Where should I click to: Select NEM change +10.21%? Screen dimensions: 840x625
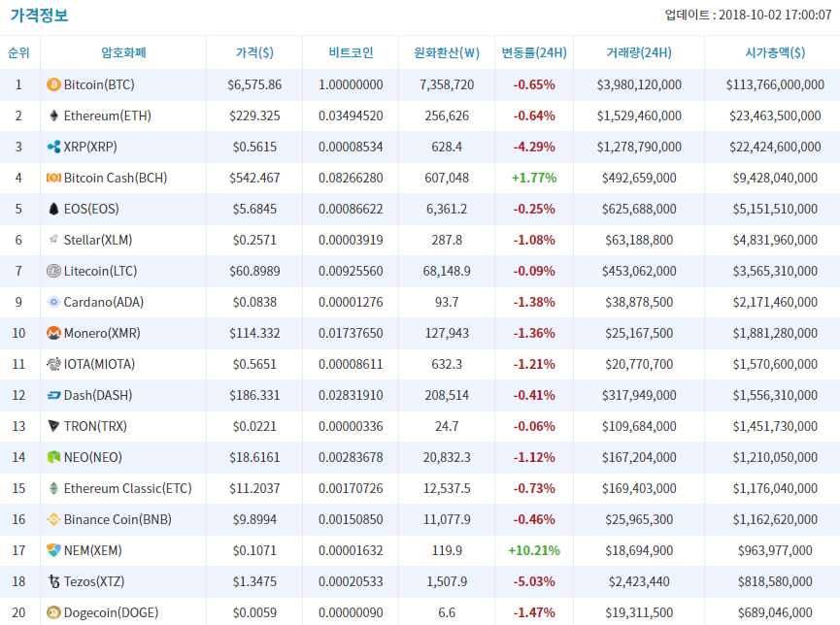(x=534, y=550)
